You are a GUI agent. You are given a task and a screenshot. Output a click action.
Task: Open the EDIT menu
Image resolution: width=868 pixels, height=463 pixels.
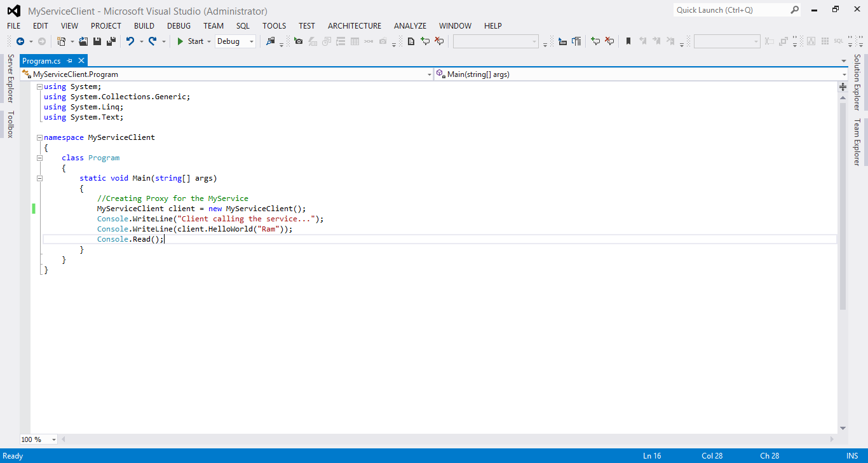tap(41, 26)
